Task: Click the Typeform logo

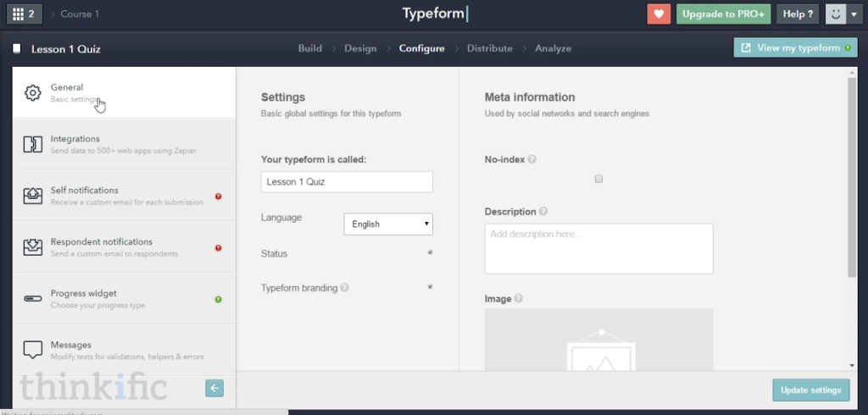Action: pos(435,14)
